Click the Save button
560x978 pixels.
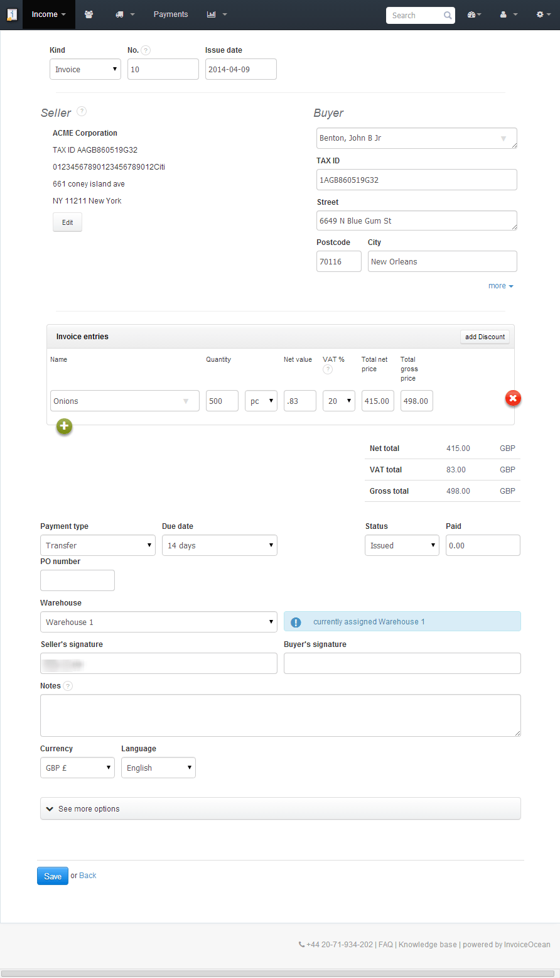coord(52,876)
